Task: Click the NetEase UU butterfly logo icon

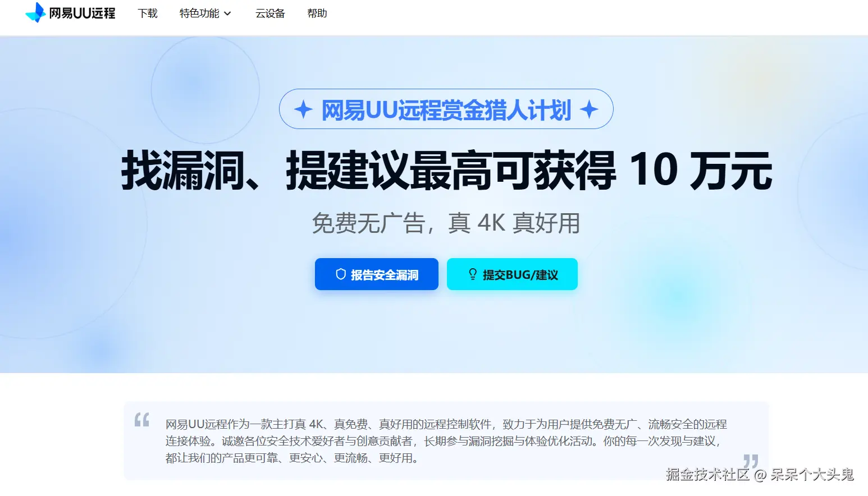Action: [x=35, y=12]
